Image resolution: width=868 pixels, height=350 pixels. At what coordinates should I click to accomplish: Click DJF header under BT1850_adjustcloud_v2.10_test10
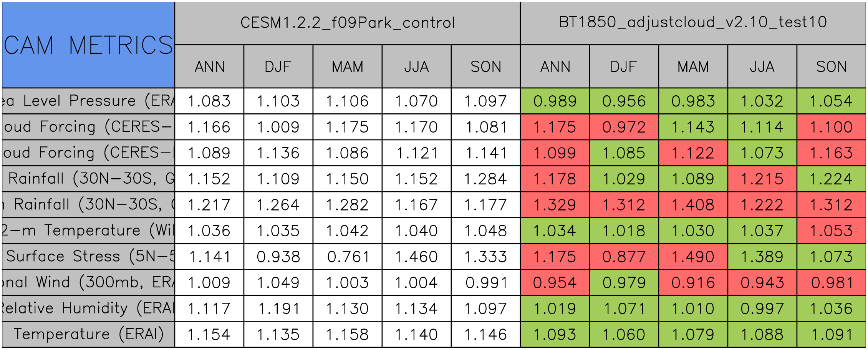click(x=624, y=67)
